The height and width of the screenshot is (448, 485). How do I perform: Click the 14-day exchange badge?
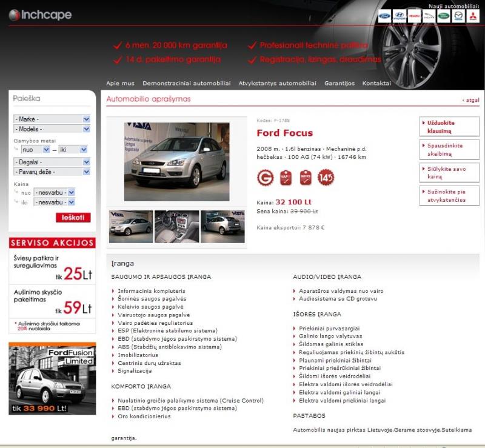[x=326, y=178]
